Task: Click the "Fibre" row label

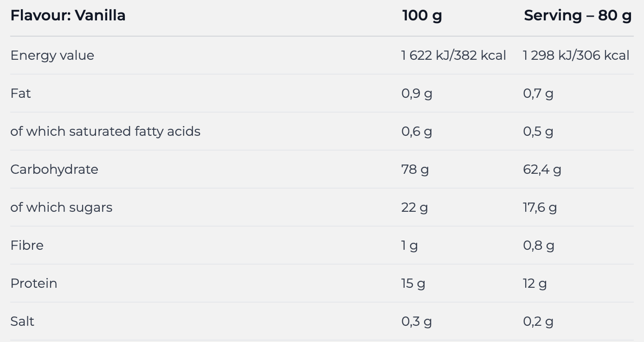Action: 27,245
